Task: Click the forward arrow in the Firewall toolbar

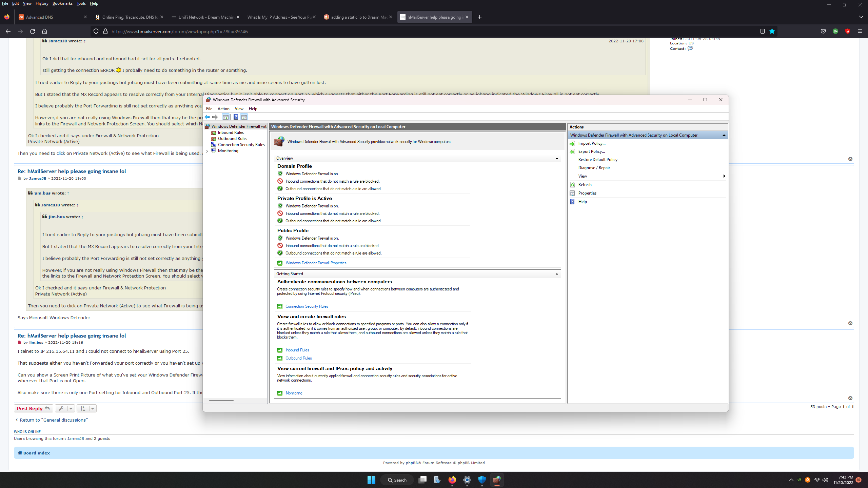Action: click(215, 117)
